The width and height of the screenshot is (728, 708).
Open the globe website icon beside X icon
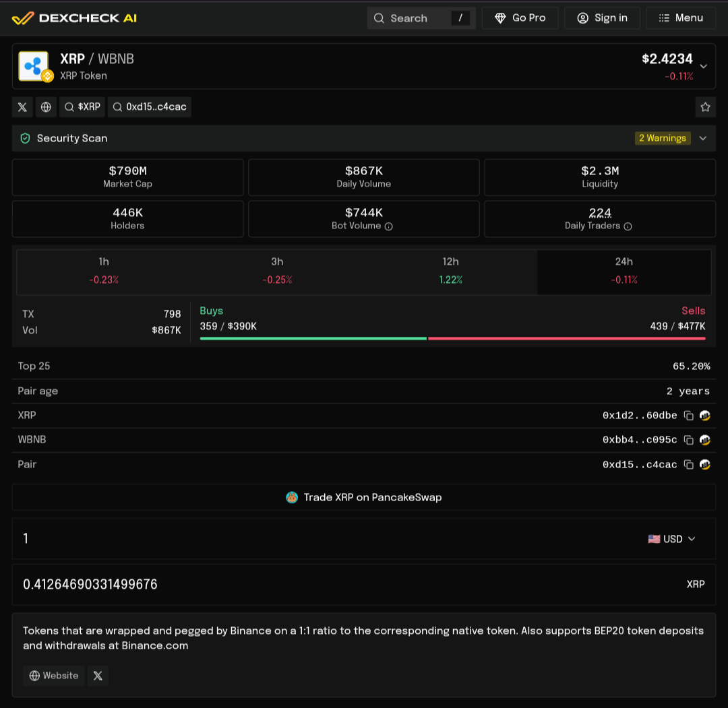point(46,107)
